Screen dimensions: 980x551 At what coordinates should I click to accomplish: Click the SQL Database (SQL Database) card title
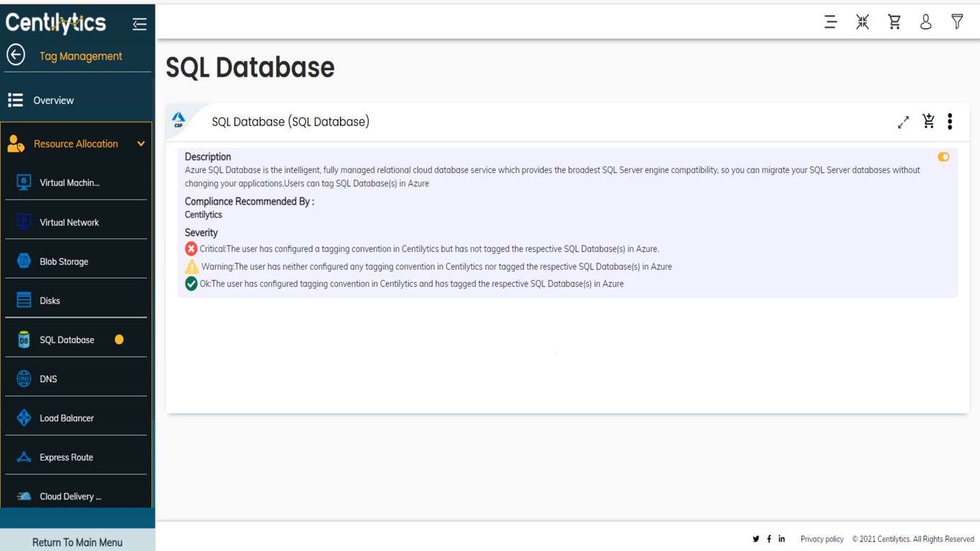point(291,122)
